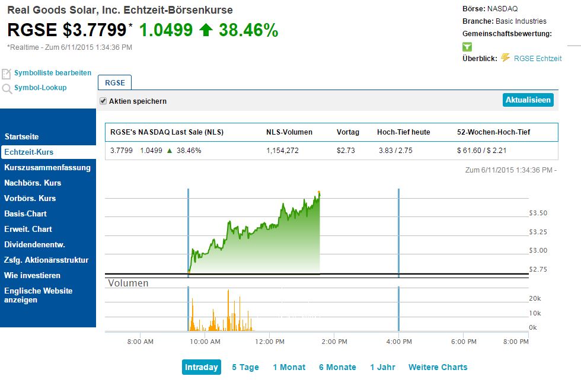The width and height of the screenshot is (581, 392).
Task: Click RGSE's NASDAQ Last Sale (NLS) header
Action: 167,132
